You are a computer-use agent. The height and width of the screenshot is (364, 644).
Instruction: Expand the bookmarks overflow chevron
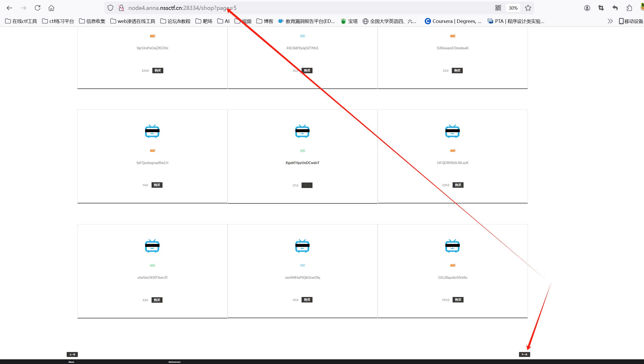point(610,21)
